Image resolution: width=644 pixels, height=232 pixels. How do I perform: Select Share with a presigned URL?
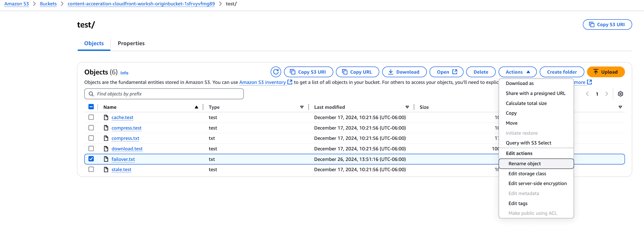tap(536, 93)
